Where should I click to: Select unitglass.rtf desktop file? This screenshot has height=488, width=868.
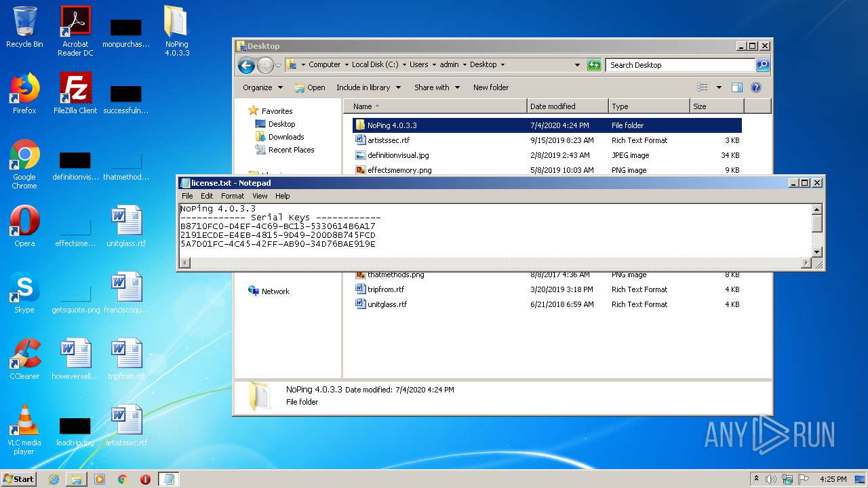126,226
